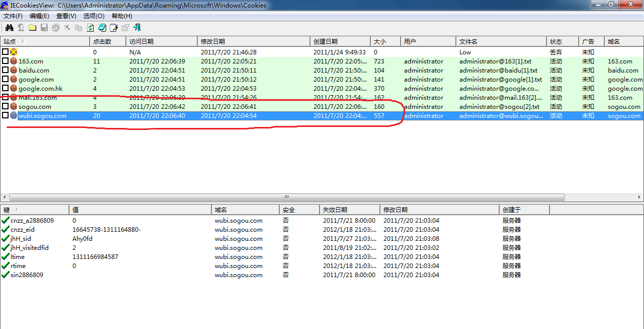644x329 pixels.
Task: Click the delete X icon
Action: 67,28
